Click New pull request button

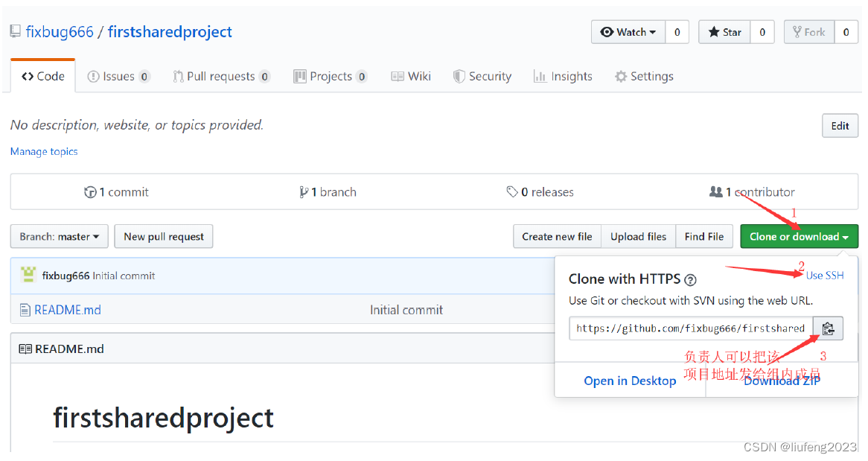(164, 237)
